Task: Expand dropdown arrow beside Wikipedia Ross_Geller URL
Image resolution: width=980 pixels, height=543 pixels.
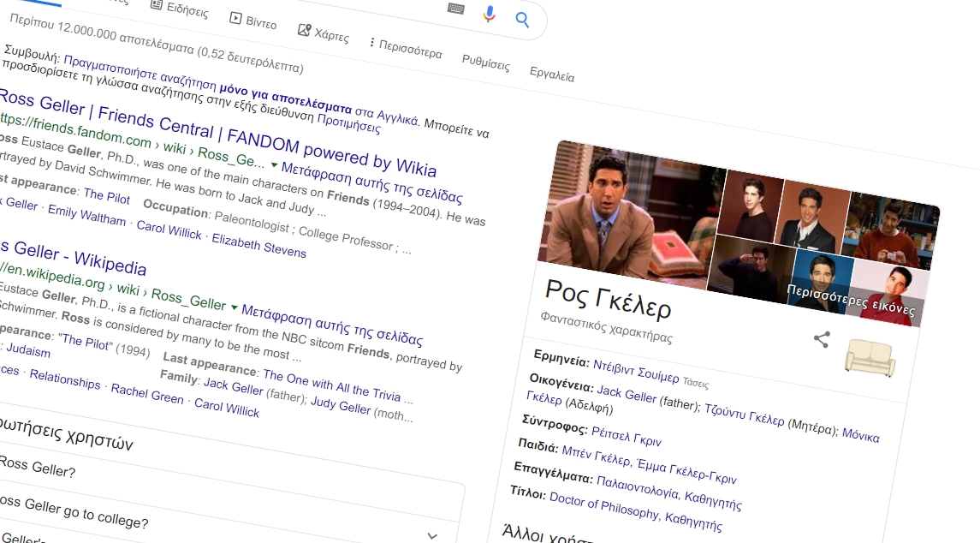Action: [x=234, y=305]
